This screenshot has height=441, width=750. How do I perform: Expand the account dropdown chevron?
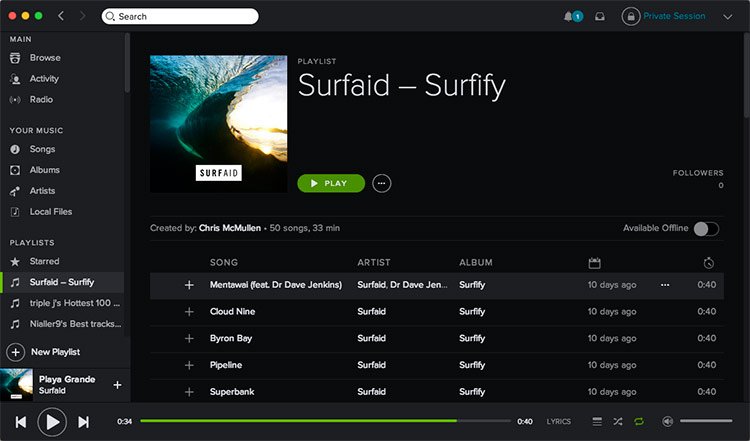coord(728,17)
